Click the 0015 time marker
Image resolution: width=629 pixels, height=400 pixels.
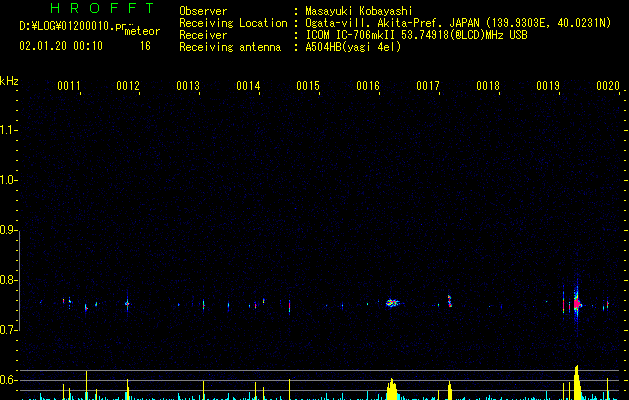pyautogui.click(x=308, y=85)
